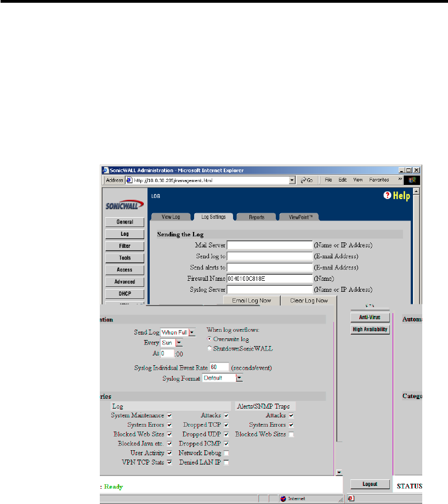Toggle System Errors checkbox under Alerts/SNMP Traps
The image size is (448, 504).
click(291, 424)
